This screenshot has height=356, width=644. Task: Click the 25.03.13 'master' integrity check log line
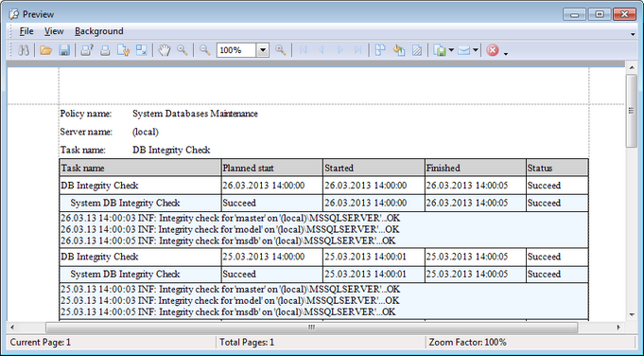tap(230, 289)
